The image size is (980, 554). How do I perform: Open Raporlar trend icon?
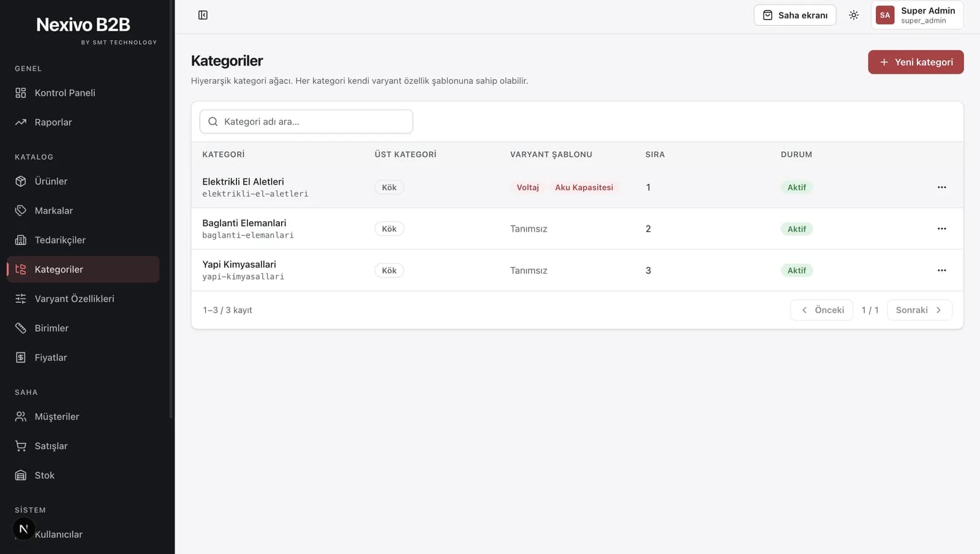(21, 122)
